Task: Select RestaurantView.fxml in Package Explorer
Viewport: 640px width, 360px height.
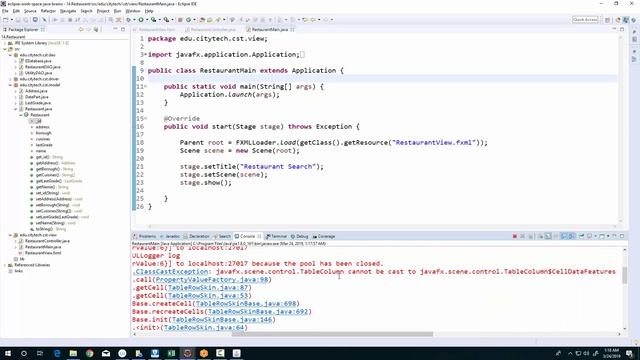Action: pos(43,253)
